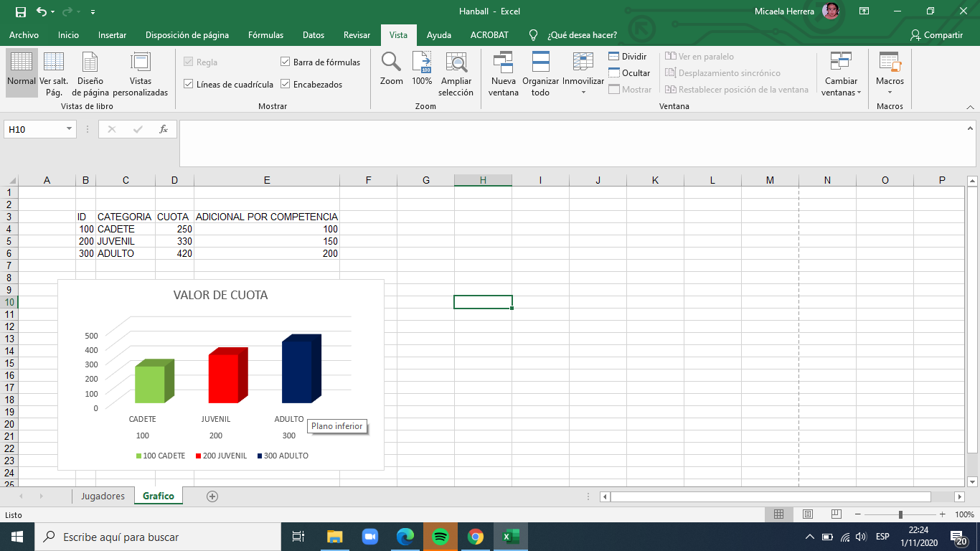Click Ampliar selección zoom button
The height and width of the screenshot is (551, 980).
click(456, 73)
